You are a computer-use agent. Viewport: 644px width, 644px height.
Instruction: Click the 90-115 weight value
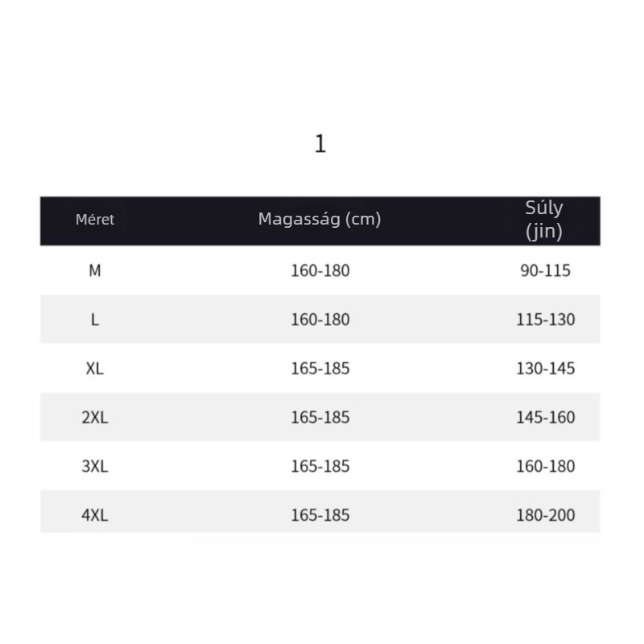pyautogui.click(x=546, y=270)
